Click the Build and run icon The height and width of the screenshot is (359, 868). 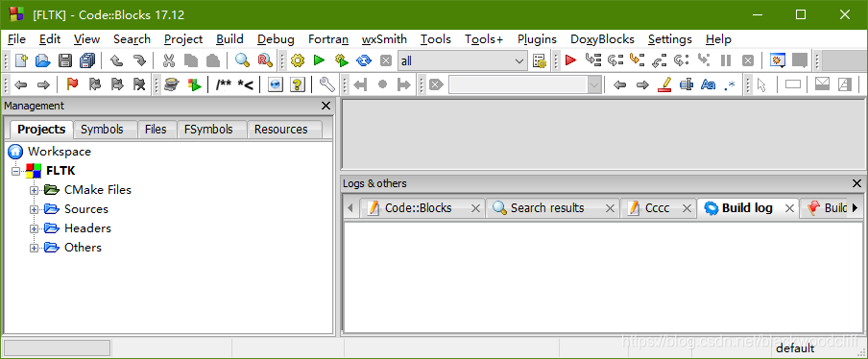[x=342, y=60]
